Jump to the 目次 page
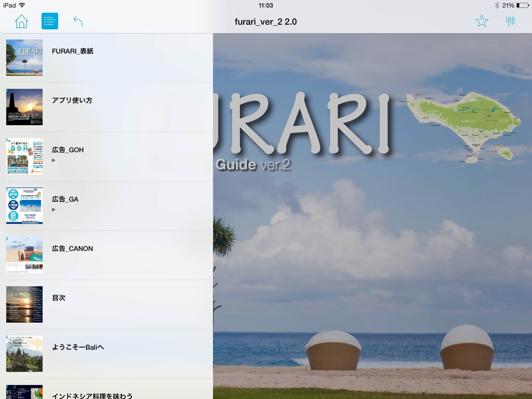Viewport: 532px width, 399px height. (59, 298)
